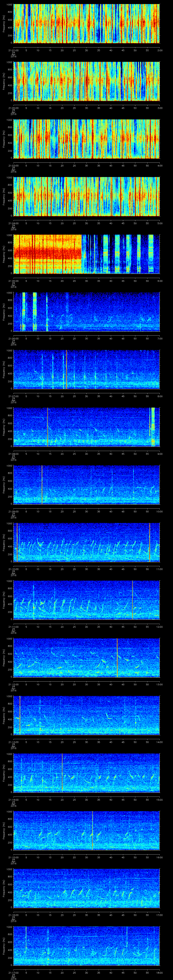Select the spectrogram panel starting at 21:04:00
This screenshot has width=173, height=980.
click(x=87, y=197)
